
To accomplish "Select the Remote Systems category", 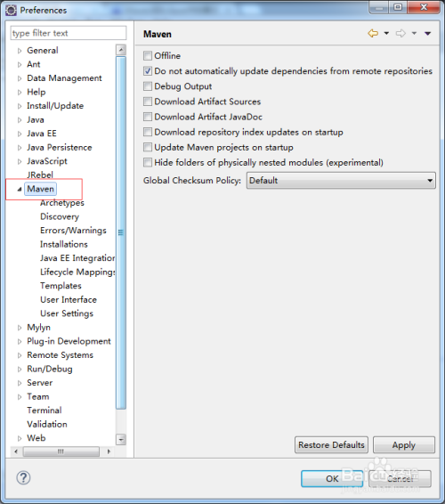I will point(61,355).
